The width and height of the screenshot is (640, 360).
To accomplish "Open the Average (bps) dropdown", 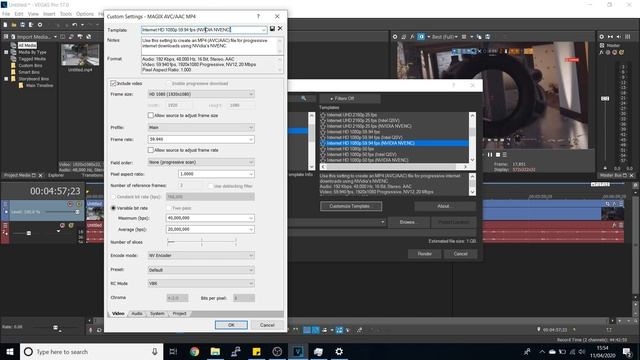I will tap(251, 229).
